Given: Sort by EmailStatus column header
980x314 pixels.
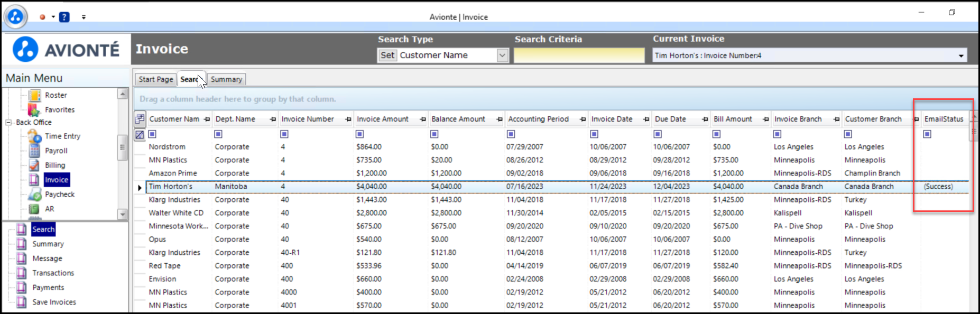Looking at the screenshot, I should [x=944, y=119].
